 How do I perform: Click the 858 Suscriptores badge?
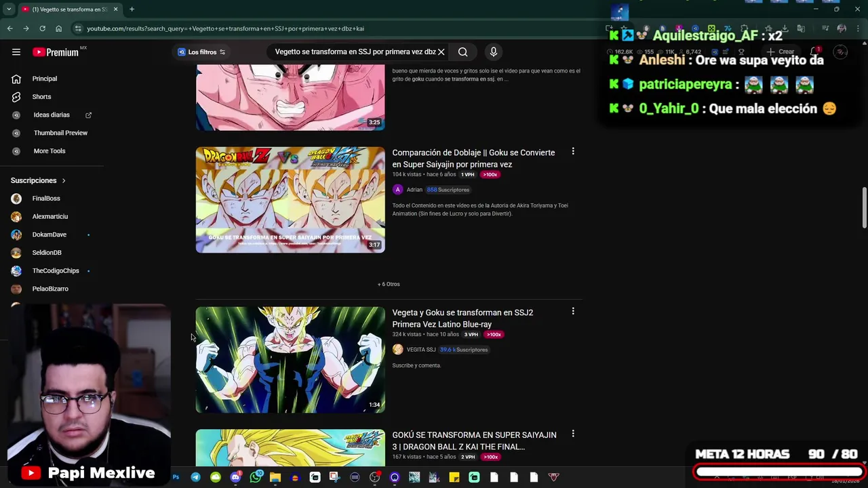pos(448,190)
